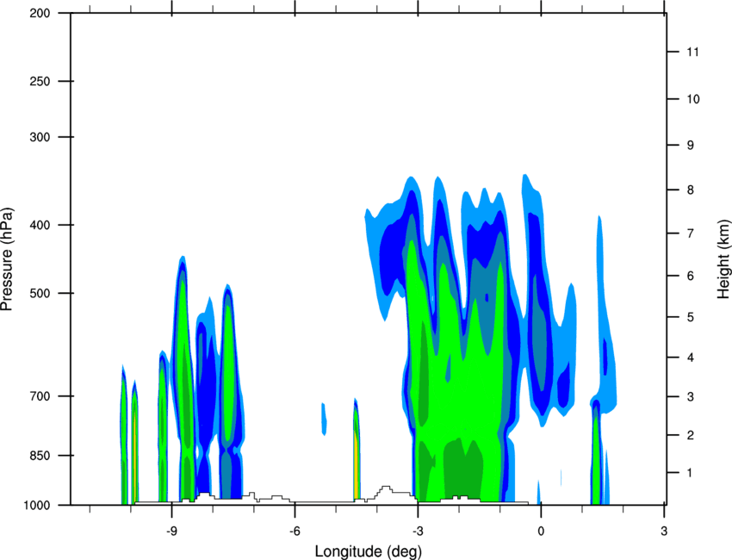Viewport: 732px width, 560px height.
Task: Click the 'Pressure (hPa)' axis title
Action: pyautogui.click(x=7, y=259)
